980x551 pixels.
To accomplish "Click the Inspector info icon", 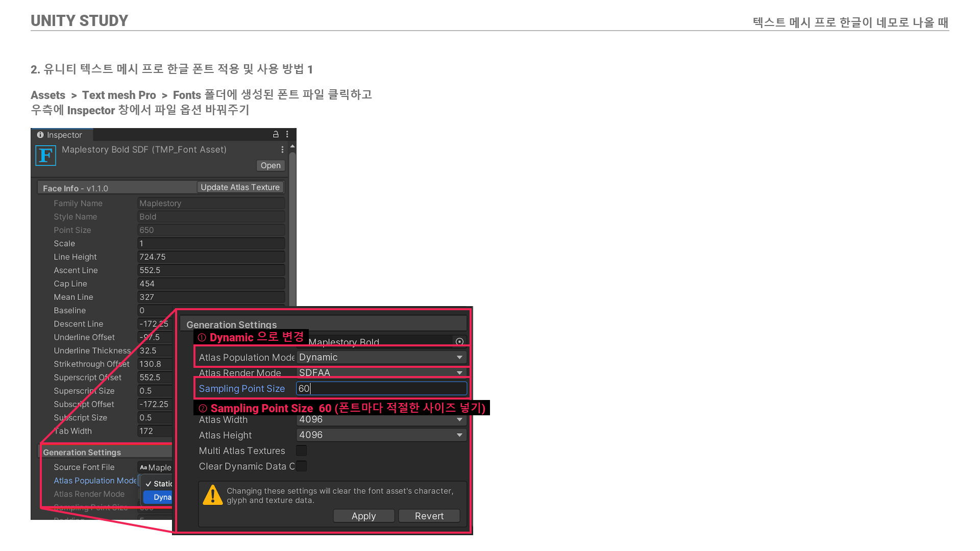I will click(x=40, y=135).
